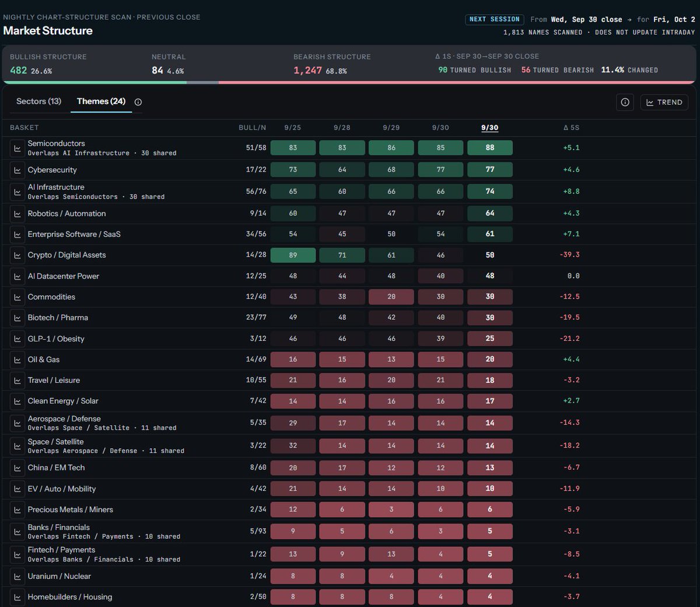Image resolution: width=700 pixels, height=607 pixels.
Task: Click chart icon next to Clean Energy / Solar
Action: point(17,401)
